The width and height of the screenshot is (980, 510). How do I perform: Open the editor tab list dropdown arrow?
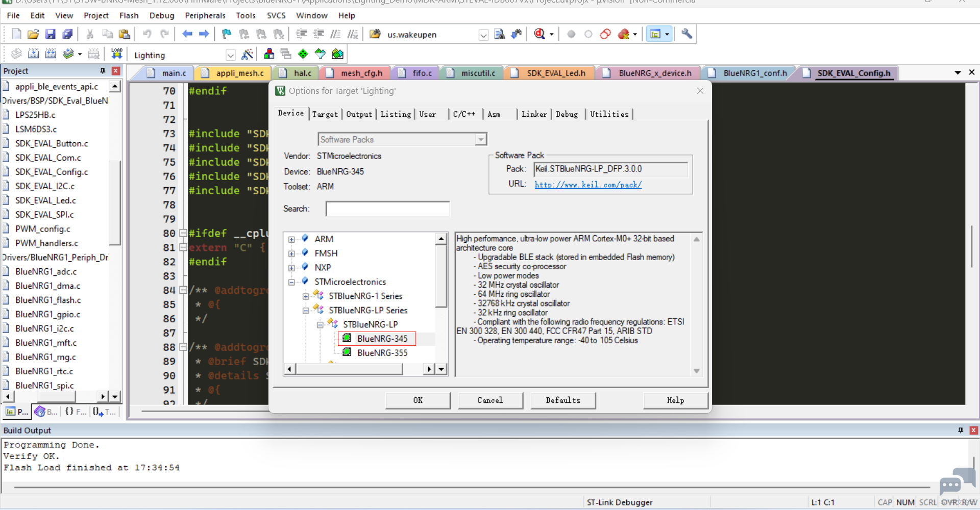[958, 73]
